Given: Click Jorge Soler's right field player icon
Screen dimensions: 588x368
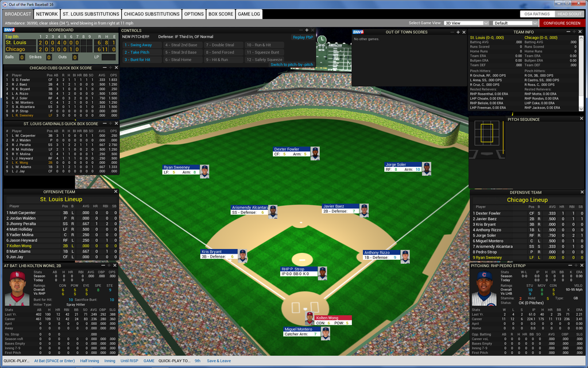Looking at the screenshot, I should coord(426,168).
